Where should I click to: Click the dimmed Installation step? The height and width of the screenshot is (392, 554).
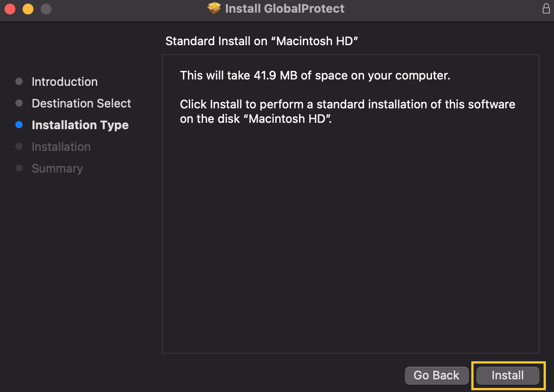coord(61,147)
